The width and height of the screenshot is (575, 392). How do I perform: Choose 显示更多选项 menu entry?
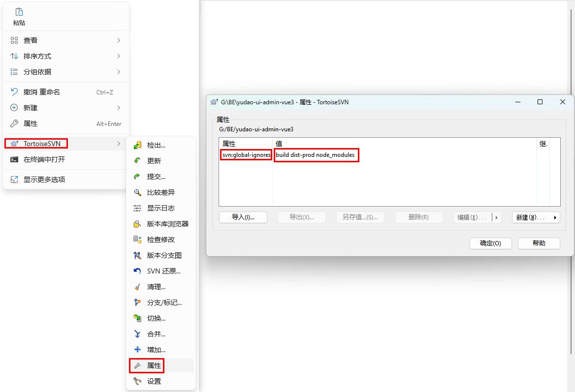point(65,180)
